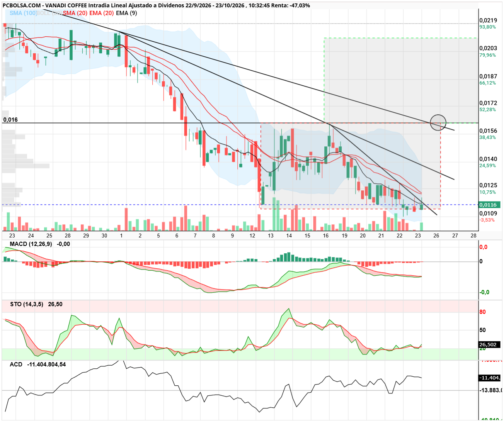Select the 0,0172 price axis value
The height and width of the screenshot is (422, 504).
pyautogui.click(x=488, y=103)
